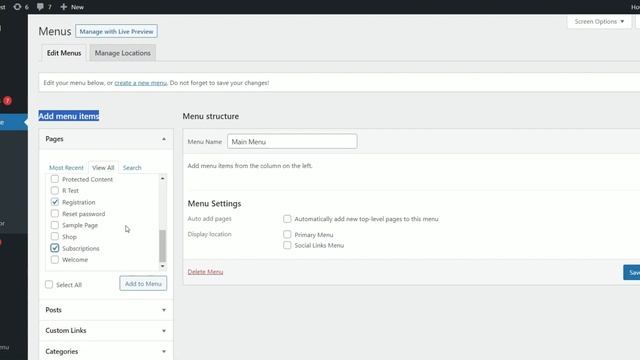Screen dimensions: 640x360
Task: Click the Add to Menu button
Action: tap(143, 284)
